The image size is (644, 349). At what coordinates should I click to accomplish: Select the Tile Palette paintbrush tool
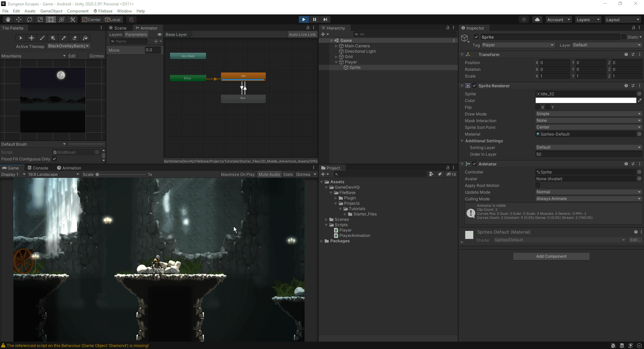(x=42, y=38)
